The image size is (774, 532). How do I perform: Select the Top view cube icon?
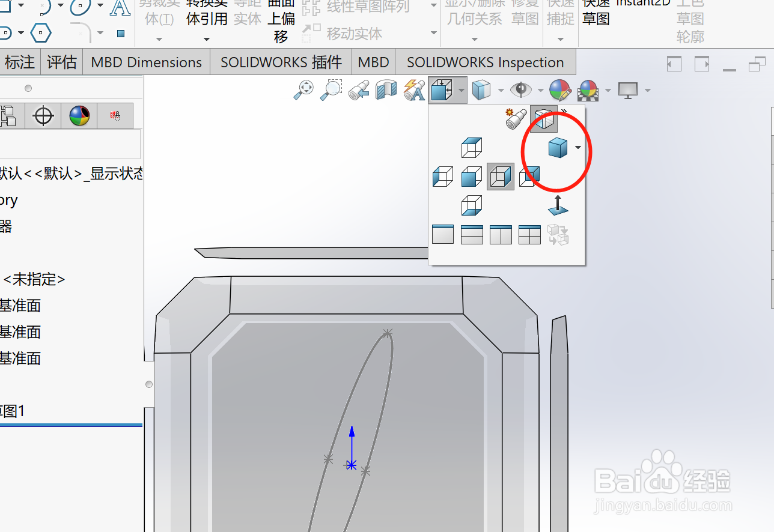tap(472, 147)
